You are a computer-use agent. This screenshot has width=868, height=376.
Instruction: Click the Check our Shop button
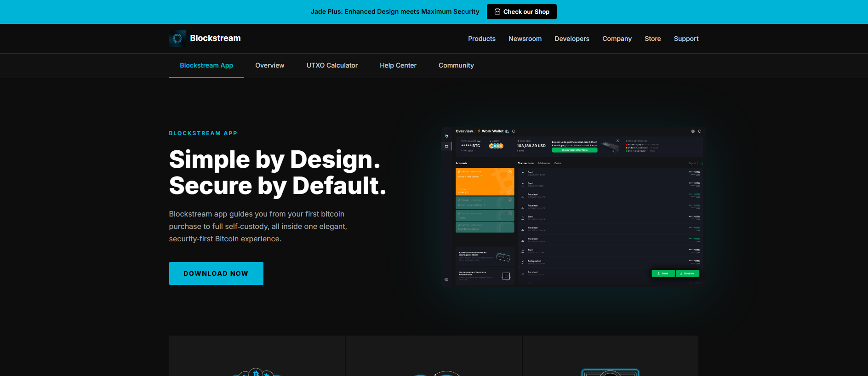click(522, 12)
